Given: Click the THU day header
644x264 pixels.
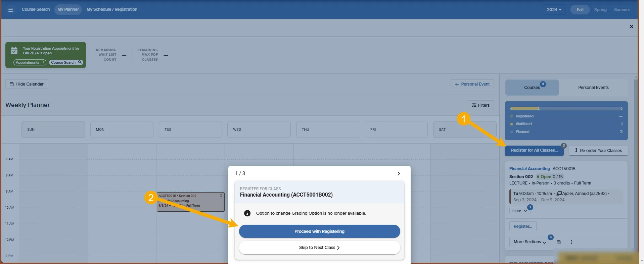Looking at the screenshot, I should point(327,129).
